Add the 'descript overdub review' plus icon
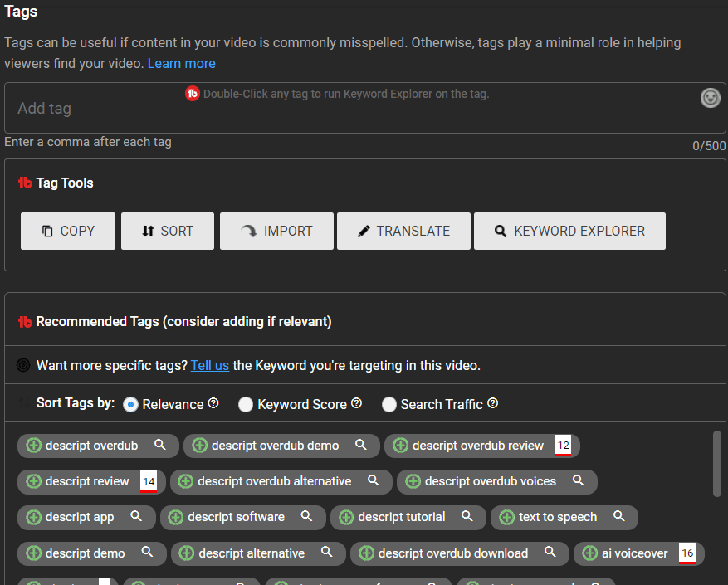The height and width of the screenshot is (585, 728). tap(400, 446)
